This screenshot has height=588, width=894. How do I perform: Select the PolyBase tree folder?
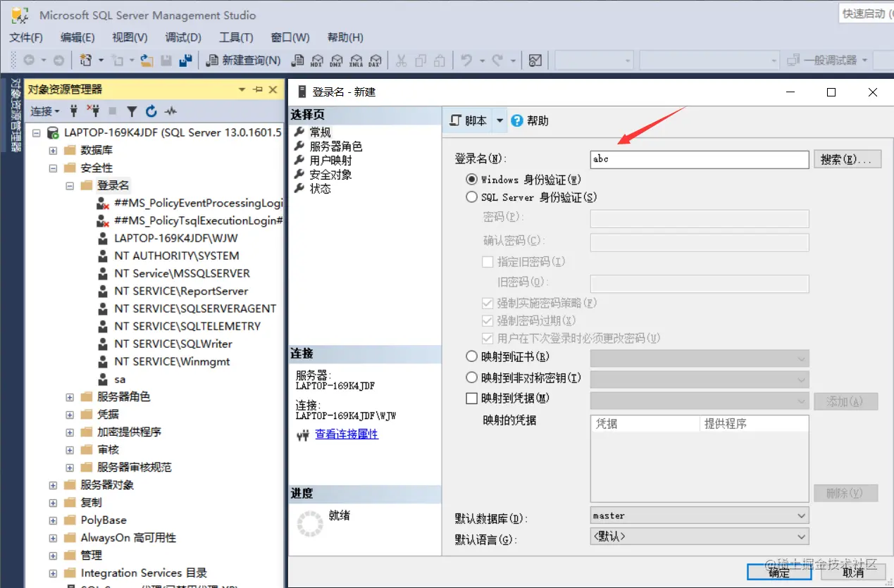click(104, 520)
